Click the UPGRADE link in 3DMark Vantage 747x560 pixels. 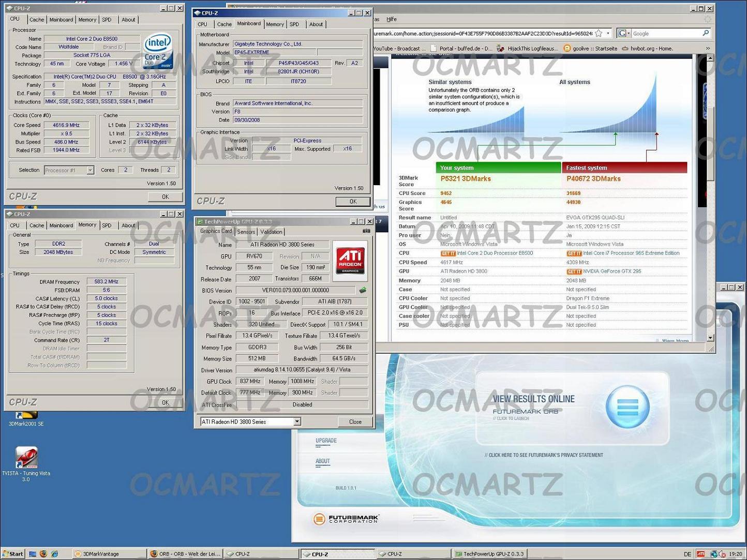[x=326, y=441]
